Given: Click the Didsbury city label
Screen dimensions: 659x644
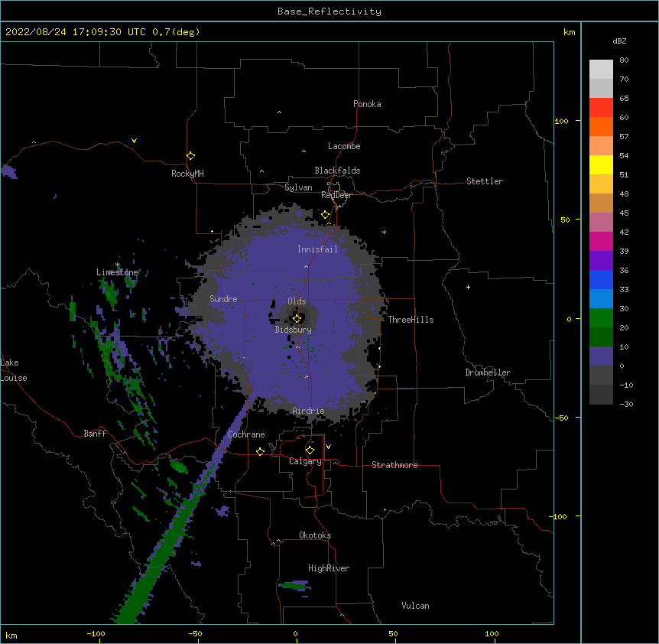Looking at the screenshot, I should coord(294,330).
